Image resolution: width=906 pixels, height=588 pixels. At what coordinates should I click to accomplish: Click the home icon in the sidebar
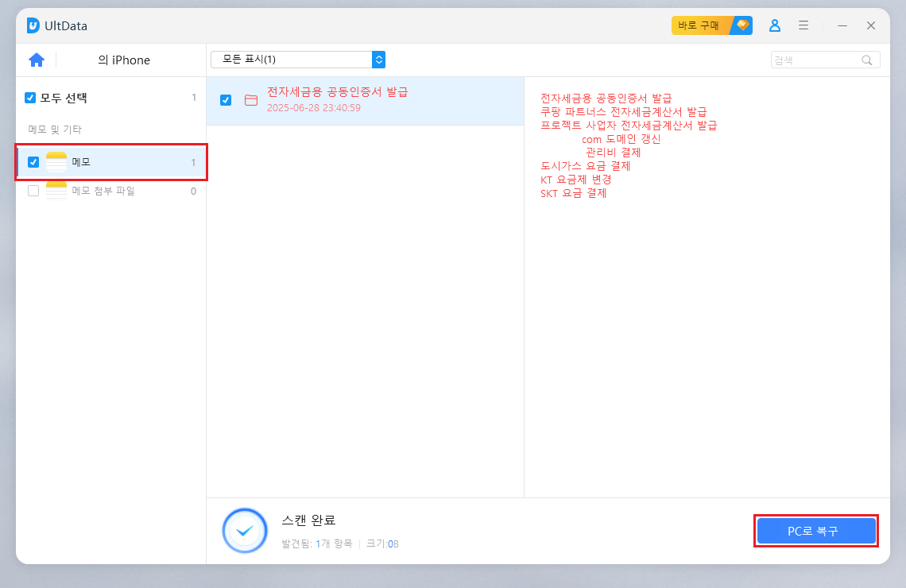(x=37, y=60)
